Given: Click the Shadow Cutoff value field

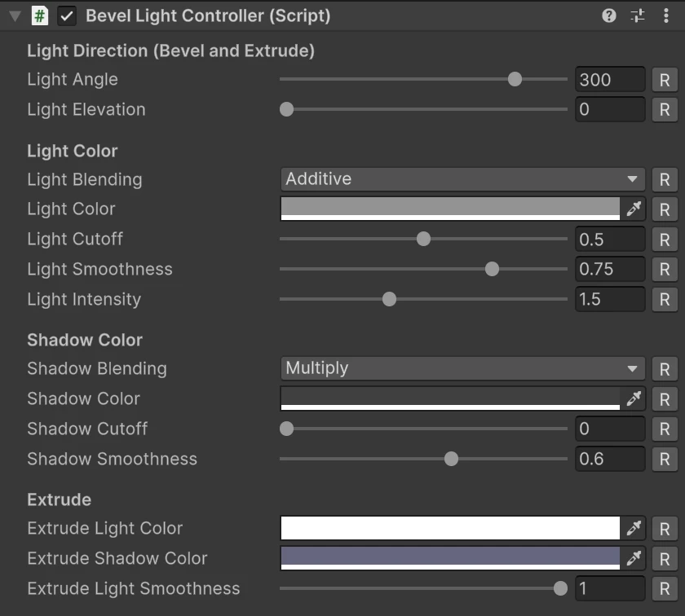Looking at the screenshot, I should [x=610, y=429].
